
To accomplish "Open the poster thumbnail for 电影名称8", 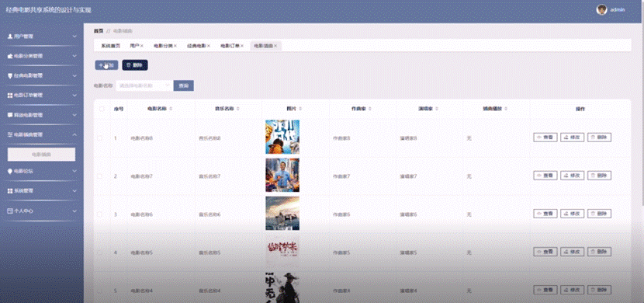I will pos(282,137).
